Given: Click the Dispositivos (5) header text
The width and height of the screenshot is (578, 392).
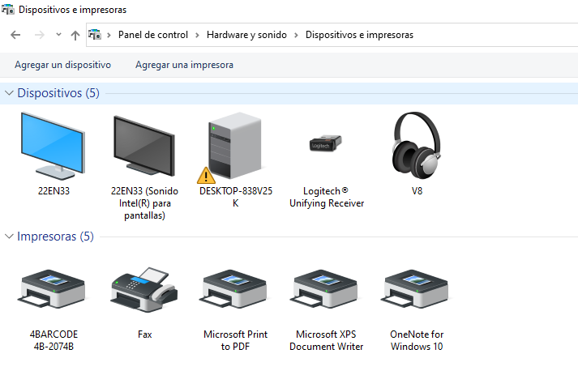Looking at the screenshot, I should 58,93.
